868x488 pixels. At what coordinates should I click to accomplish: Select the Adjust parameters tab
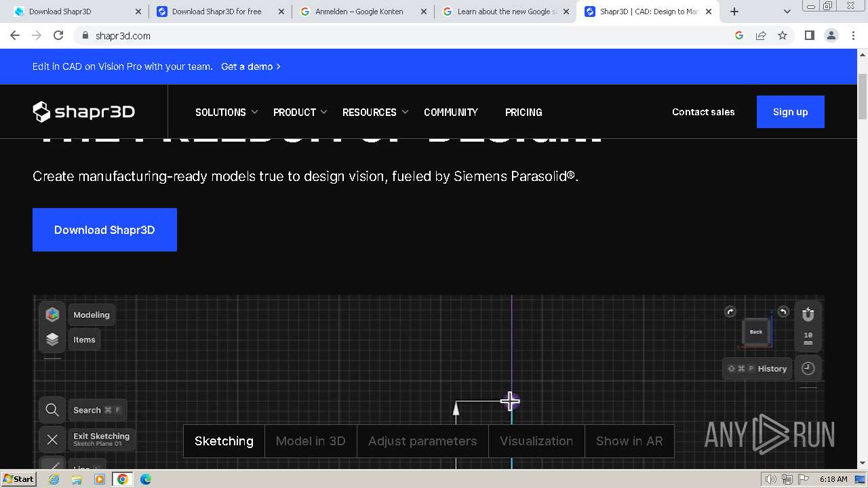click(422, 441)
